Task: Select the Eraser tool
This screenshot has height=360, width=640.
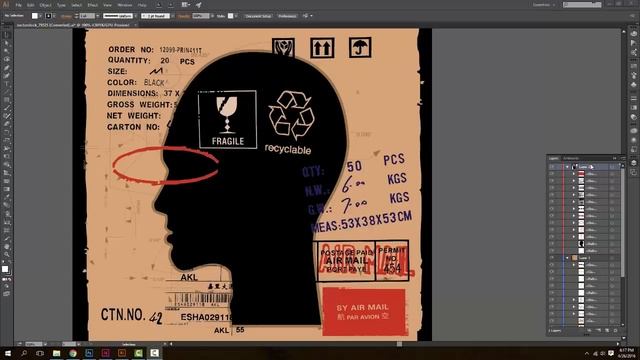Action: point(7,124)
